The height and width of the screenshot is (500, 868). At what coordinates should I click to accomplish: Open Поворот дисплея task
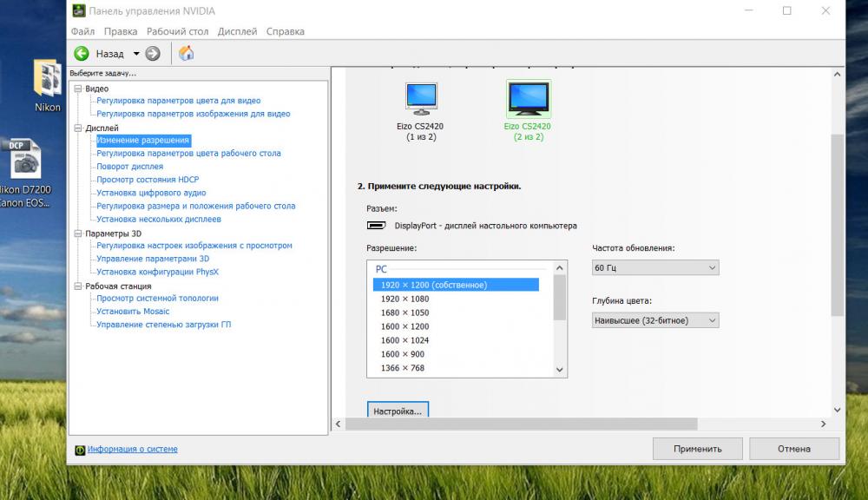(x=130, y=167)
